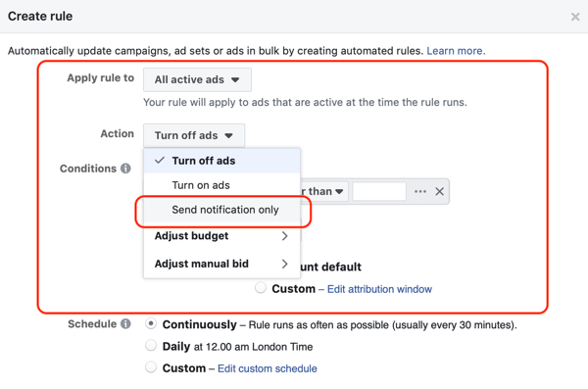Select Turn off ads menu option
The height and width of the screenshot is (389, 588).
point(221,161)
